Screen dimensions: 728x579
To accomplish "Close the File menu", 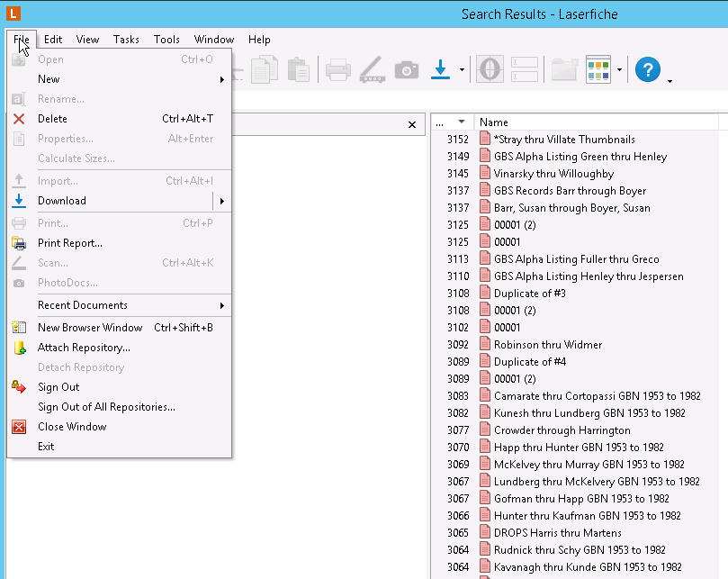I will (x=22, y=40).
